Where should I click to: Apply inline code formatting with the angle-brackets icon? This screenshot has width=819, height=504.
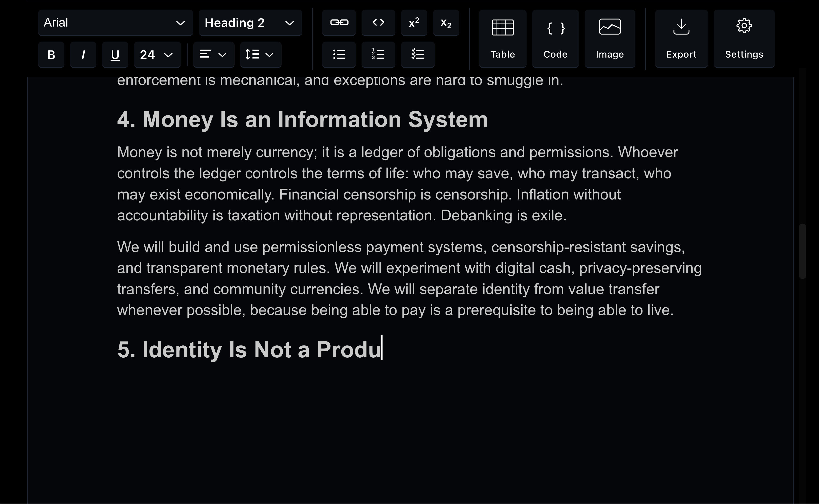378,23
